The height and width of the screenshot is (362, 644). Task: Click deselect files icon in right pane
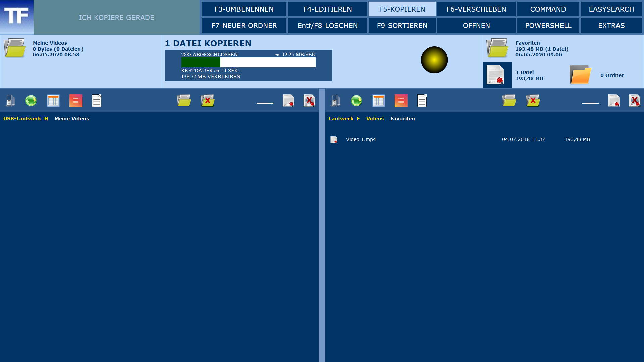pyautogui.click(x=634, y=101)
